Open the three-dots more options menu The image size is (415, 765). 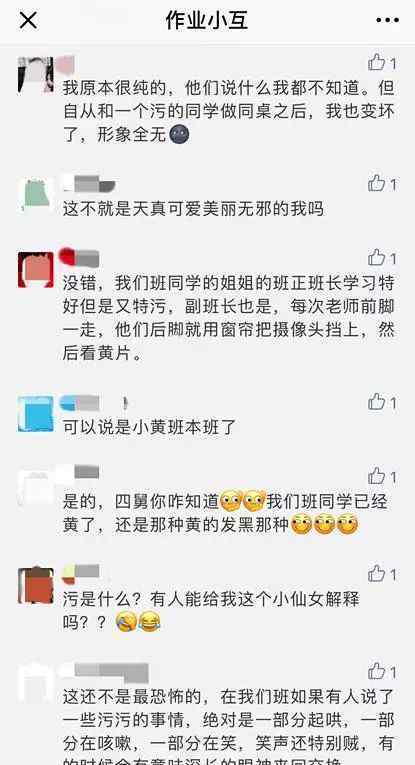[x=388, y=20]
